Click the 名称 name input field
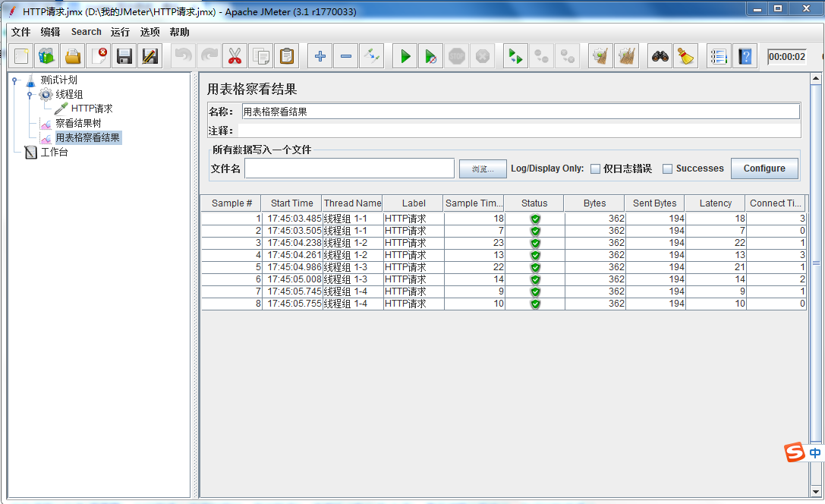The image size is (825, 504). pyautogui.click(x=521, y=112)
